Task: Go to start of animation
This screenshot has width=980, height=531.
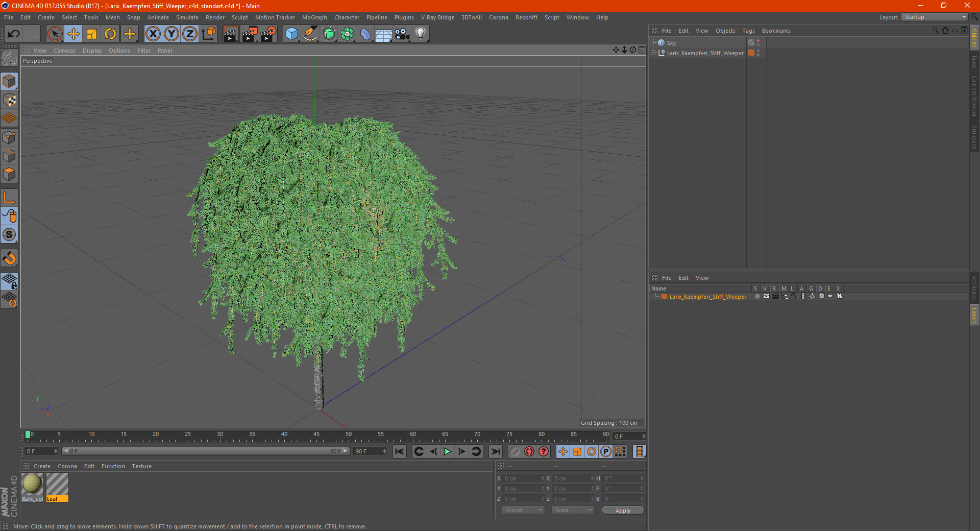Action: 400,451
